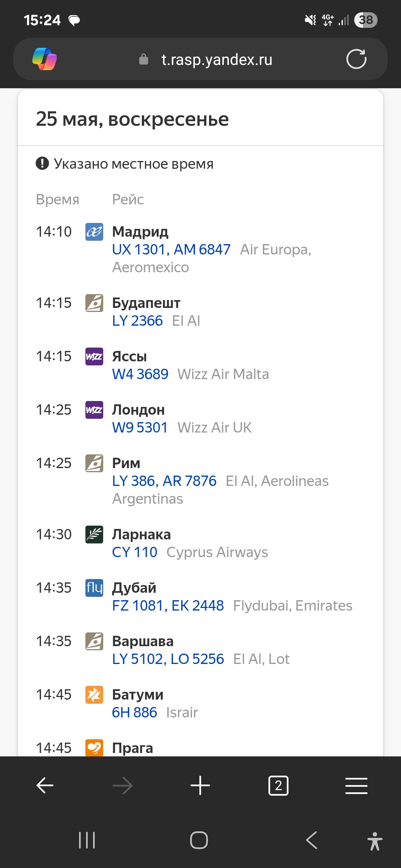Open flight UX 1301, AM 6847 link
Viewport: 401px width, 868px height.
[171, 250]
